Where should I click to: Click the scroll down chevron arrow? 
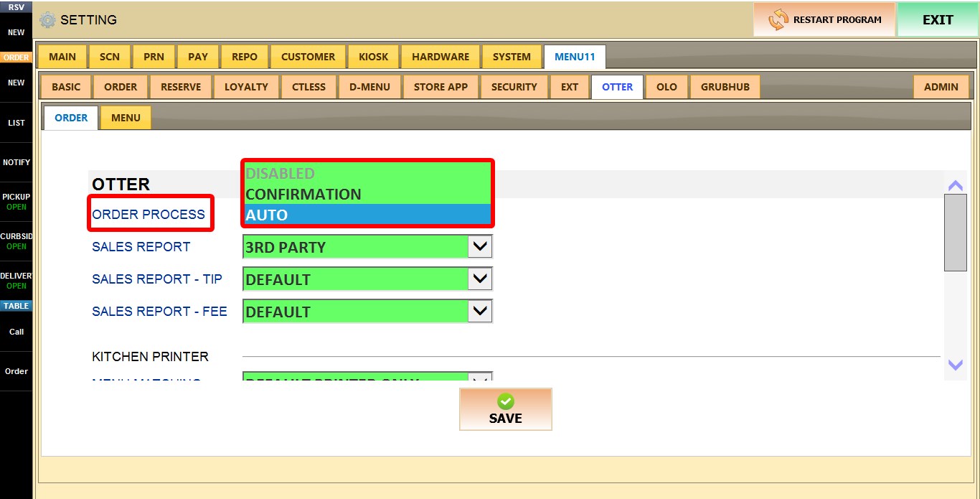pyautogui.click(x=955, y=365)
